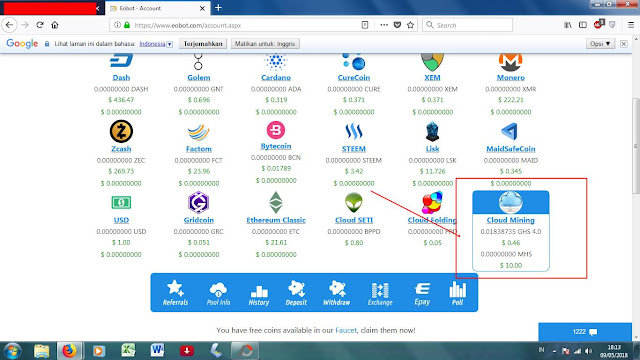Open the Ethereum Classic link
This screenshot has height=360, width=640.
click(276, 220)
